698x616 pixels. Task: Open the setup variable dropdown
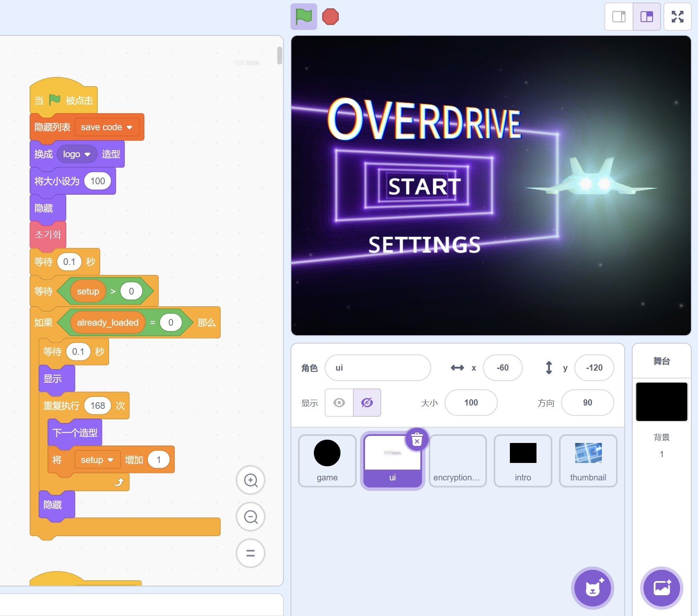[110, 460]
